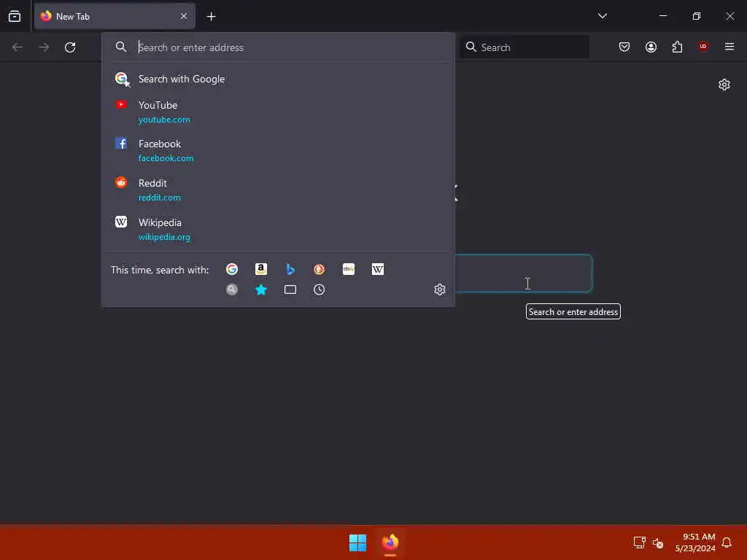Open Save to Pocket button
747x560 pixels.
(x=624, y=47)
